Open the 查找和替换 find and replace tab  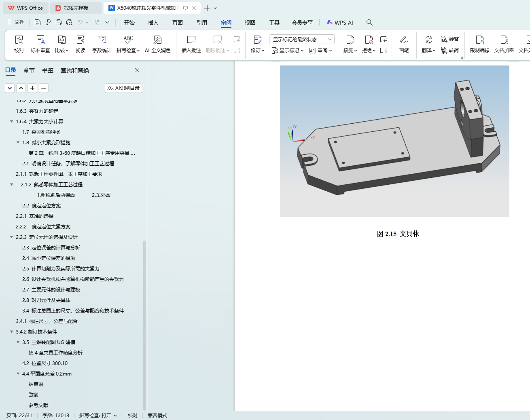click(x=75, y=70)
